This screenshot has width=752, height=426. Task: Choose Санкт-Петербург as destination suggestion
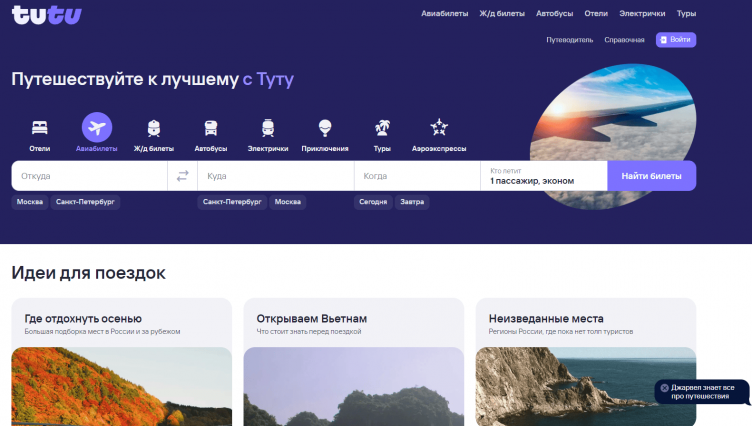click(232, 202)
